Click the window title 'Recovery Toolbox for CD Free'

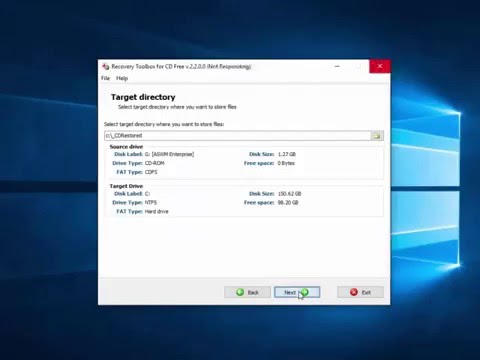(148, 67)
